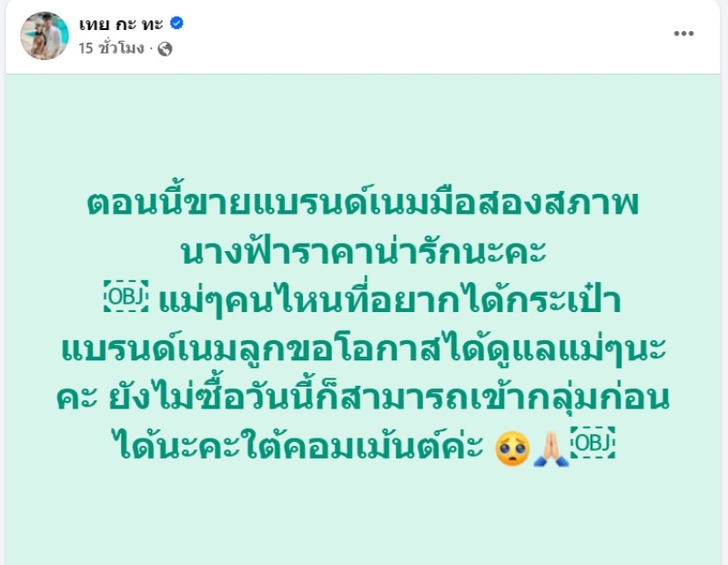Click the line ending with สามารถเข้ากลุ่มก่อน
The image size is (728, 565).
pyautogui.click(x=364, y=399)
